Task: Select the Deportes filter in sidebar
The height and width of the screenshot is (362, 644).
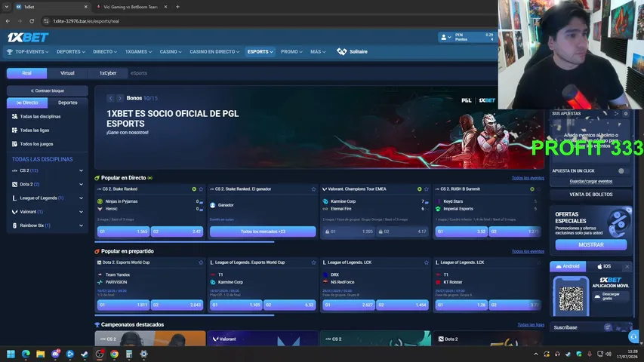Action: [x=67, y=103]
